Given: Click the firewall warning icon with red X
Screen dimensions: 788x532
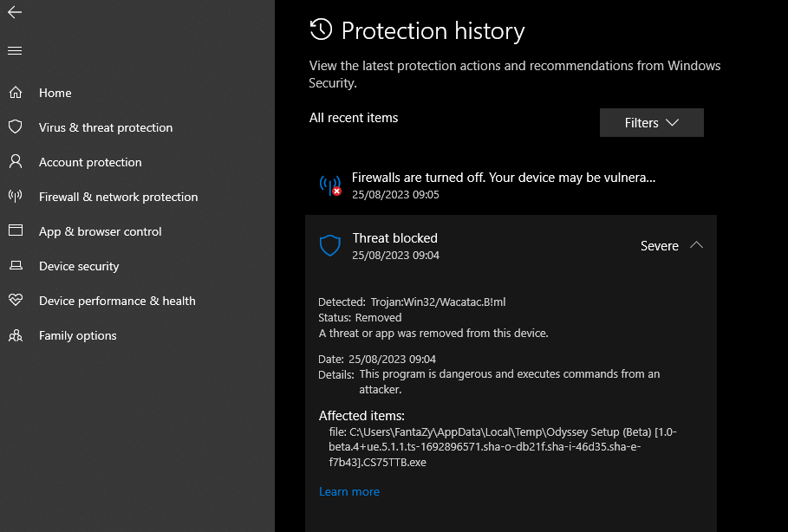Looking at the screenshot, I should coord(330,185).
